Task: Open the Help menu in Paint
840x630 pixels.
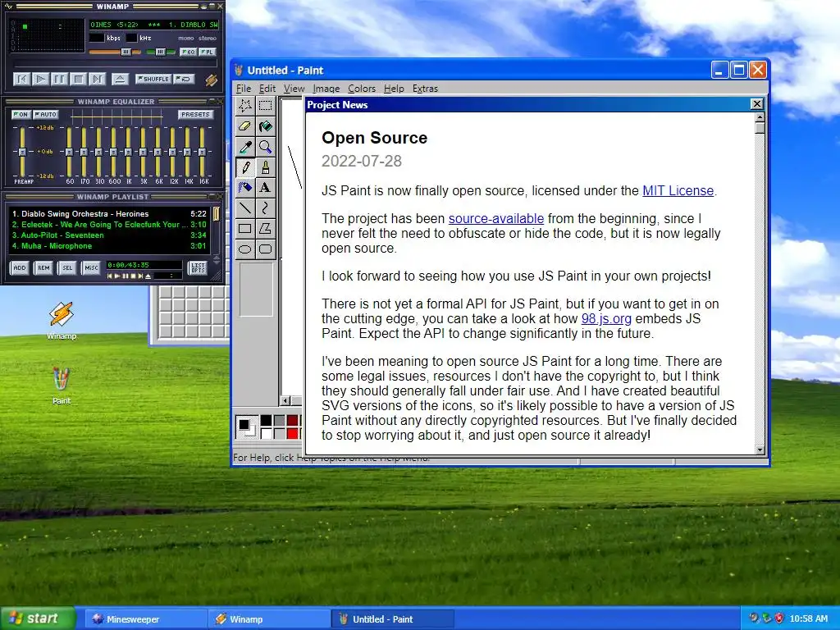Action: [394, 89]
